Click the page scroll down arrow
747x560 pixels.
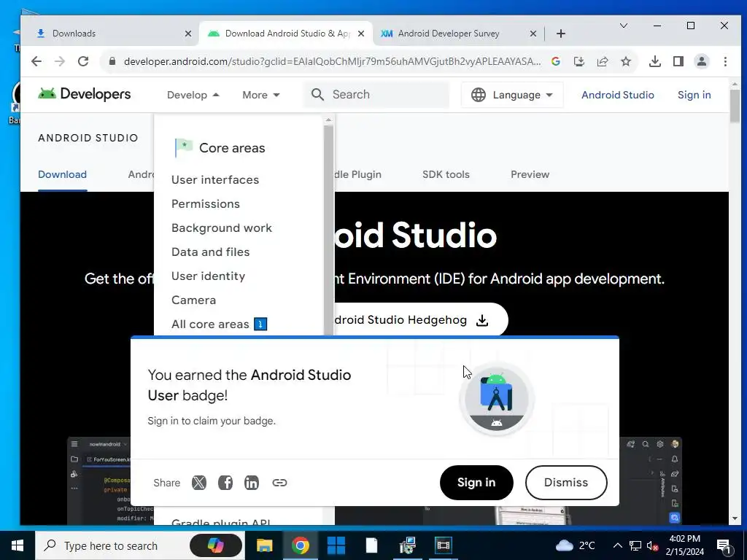734,518
